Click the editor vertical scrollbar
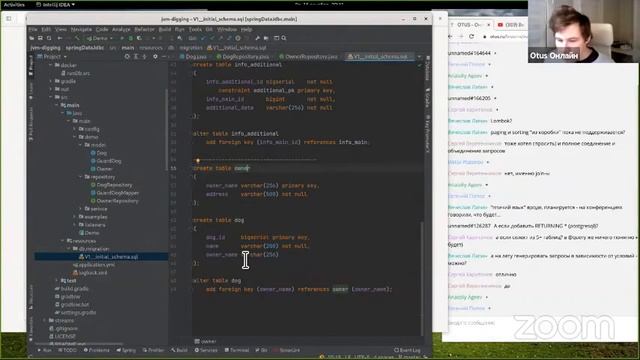Viewport: 640px width, 360px height. click(x=422, y=278)
